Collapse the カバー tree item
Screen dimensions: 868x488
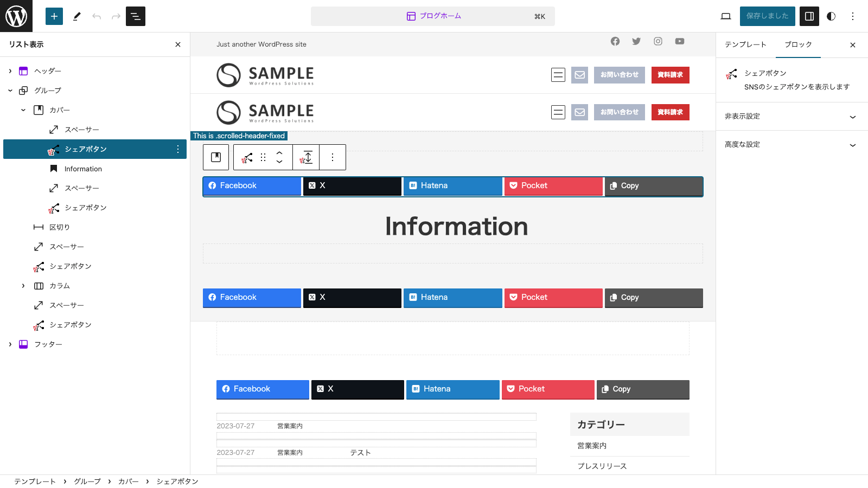[23, 110]
